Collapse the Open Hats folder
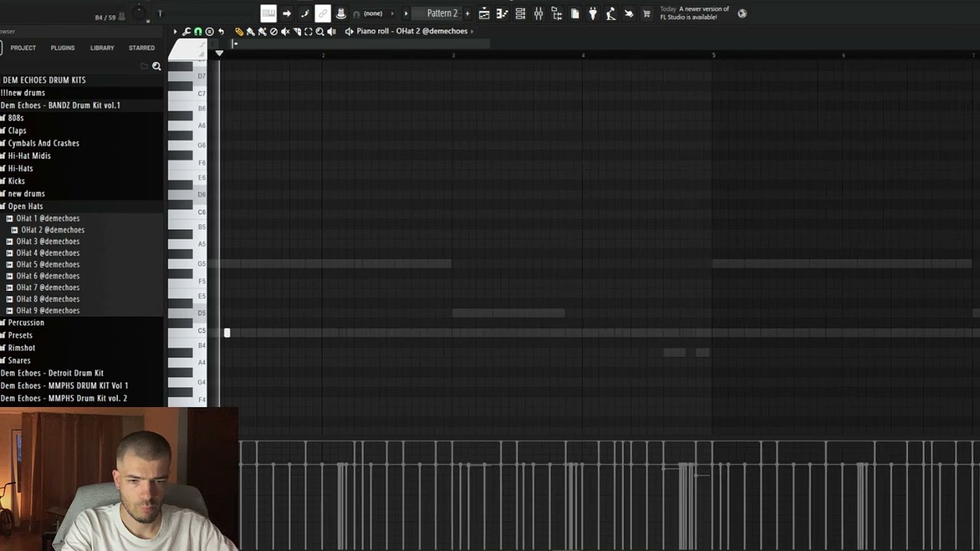 coord(25,206)
